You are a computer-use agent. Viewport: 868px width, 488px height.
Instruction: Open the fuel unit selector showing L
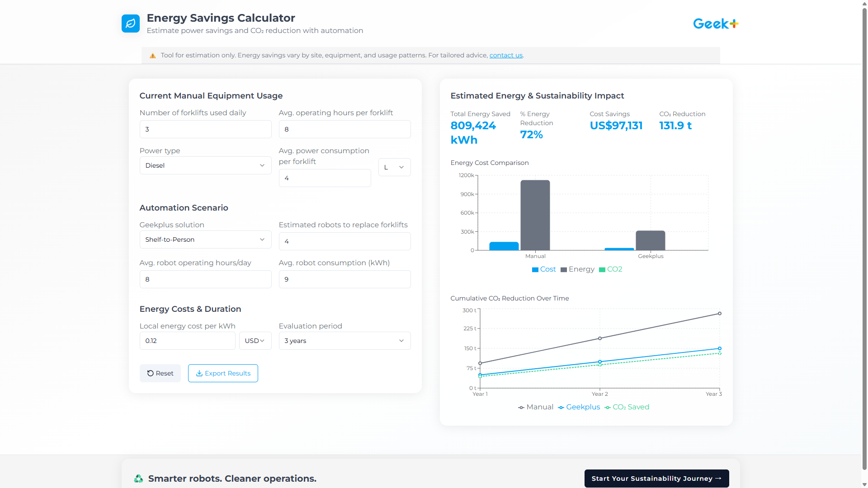[x=394, y=167]
